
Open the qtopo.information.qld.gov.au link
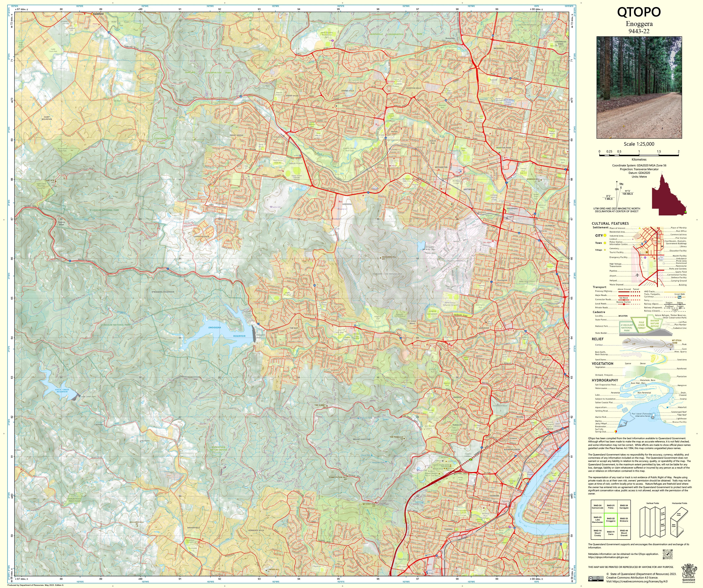click(x=608, y=557)
